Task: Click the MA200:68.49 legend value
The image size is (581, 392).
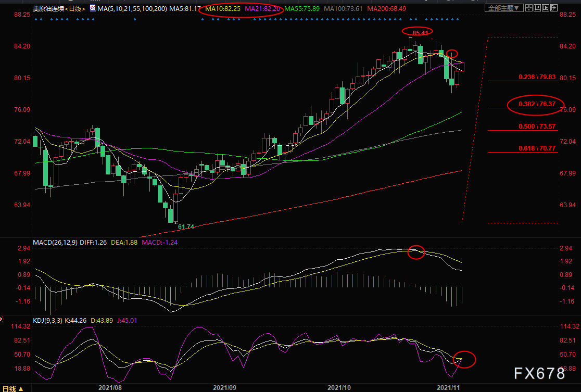Action: coord(386,8)
